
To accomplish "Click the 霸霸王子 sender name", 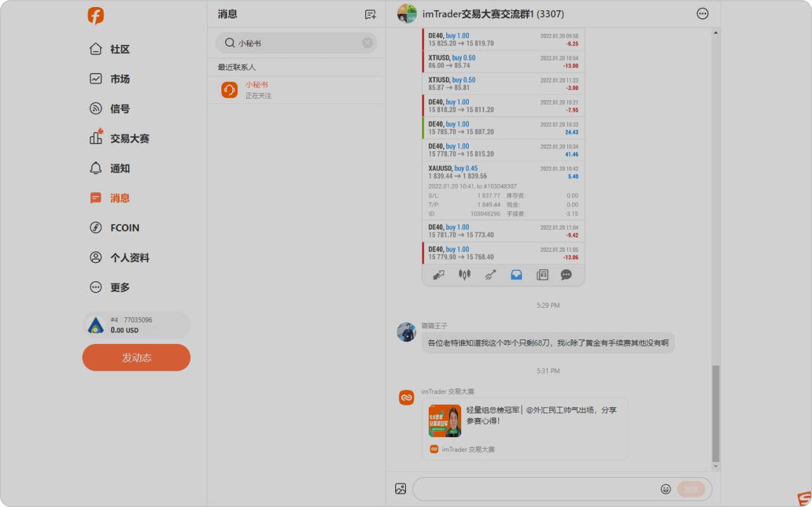I will 435,326.
